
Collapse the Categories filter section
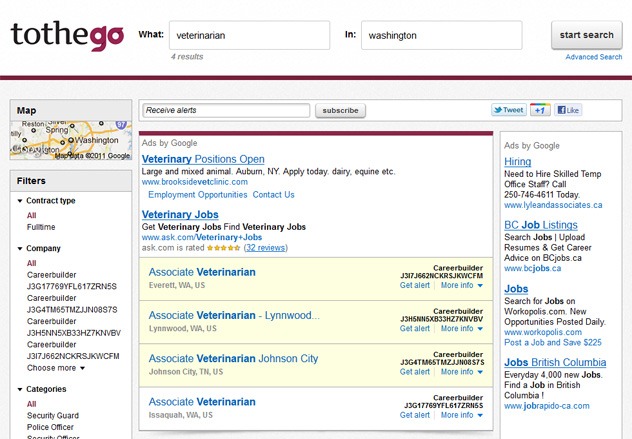pos(42,389)
